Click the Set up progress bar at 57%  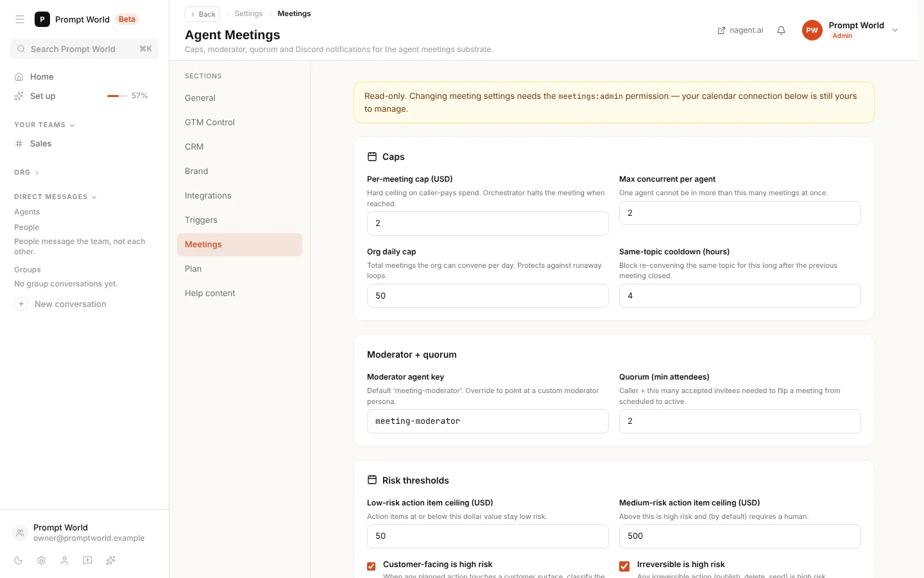(117, 96)
